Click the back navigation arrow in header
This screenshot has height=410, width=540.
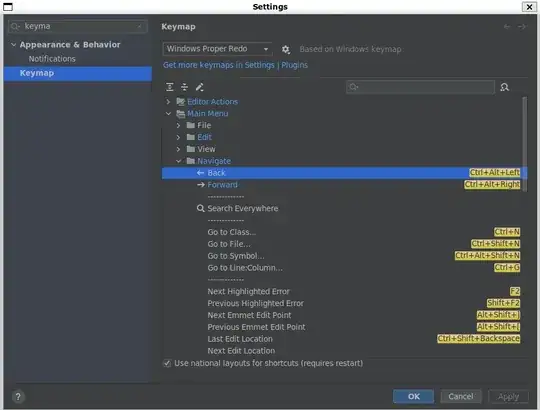pyautogui.click(x=507, y=27)
